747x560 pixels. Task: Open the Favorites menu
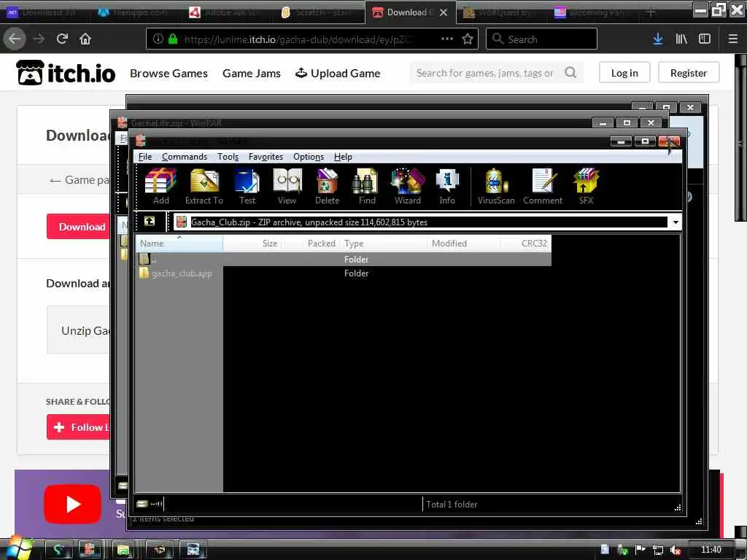point(266,157)
